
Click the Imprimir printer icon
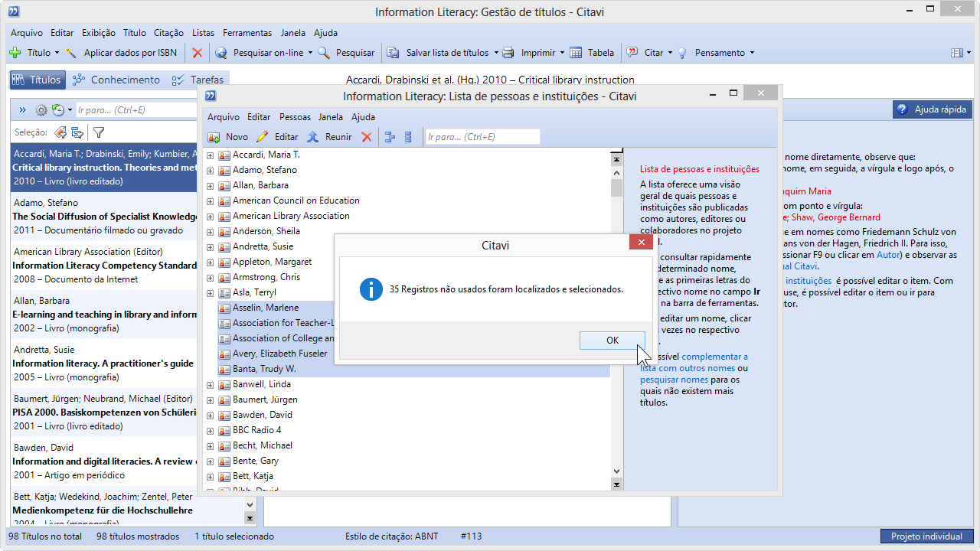[x=508, y=53]
